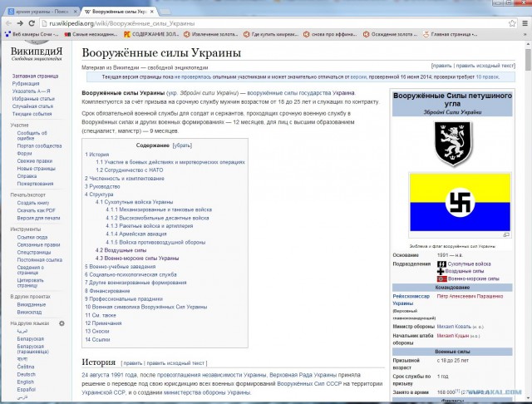Open 'Викиданные' in other projects
532x404 pixels.
(32, 304)
